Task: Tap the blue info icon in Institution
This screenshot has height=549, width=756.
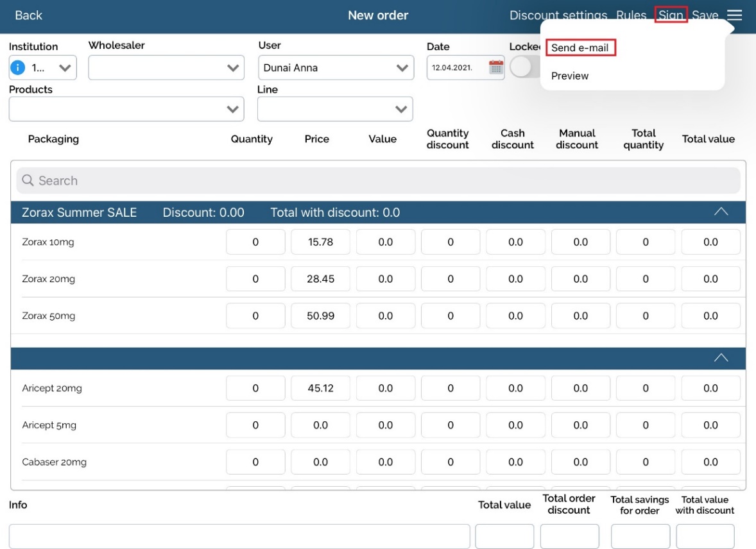Action: (x=19, y=67)
